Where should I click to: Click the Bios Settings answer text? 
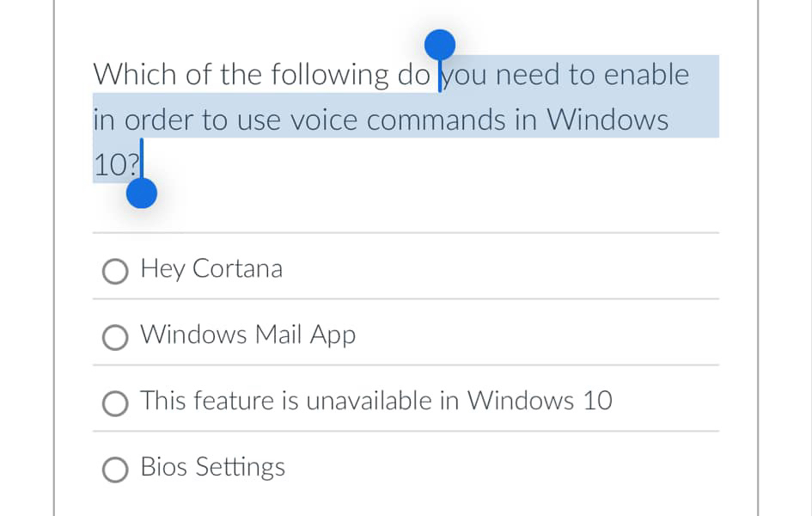click(212, 467)
